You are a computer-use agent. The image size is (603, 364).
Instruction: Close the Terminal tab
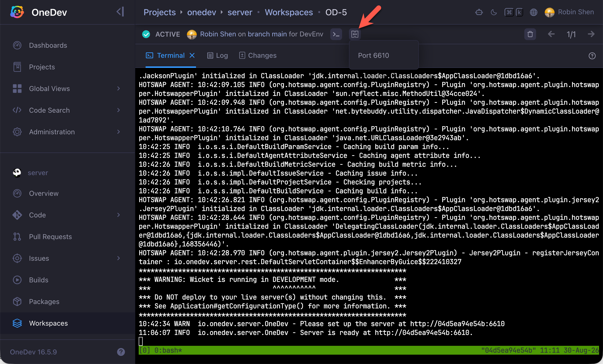(x=192, y=55)
